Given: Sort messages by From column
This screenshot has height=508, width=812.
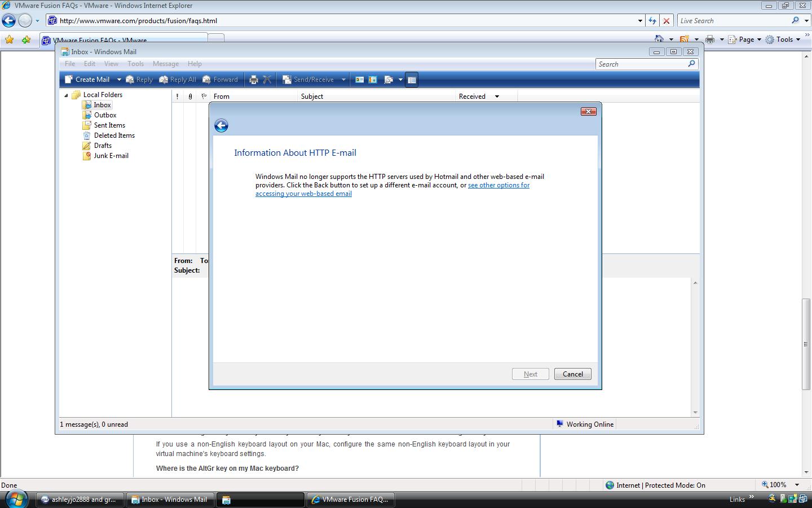Looking at the screenshot, I should pos(254,97).
